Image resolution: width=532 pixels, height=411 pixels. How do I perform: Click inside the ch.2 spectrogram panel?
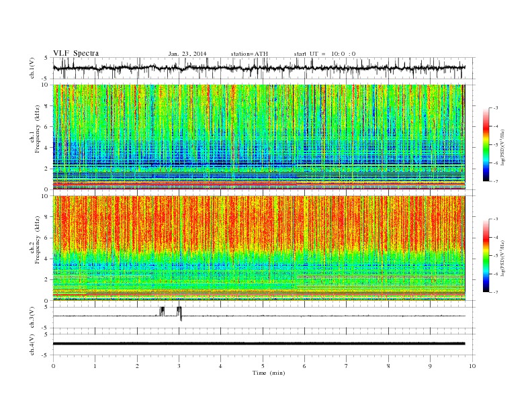(259, 248)
